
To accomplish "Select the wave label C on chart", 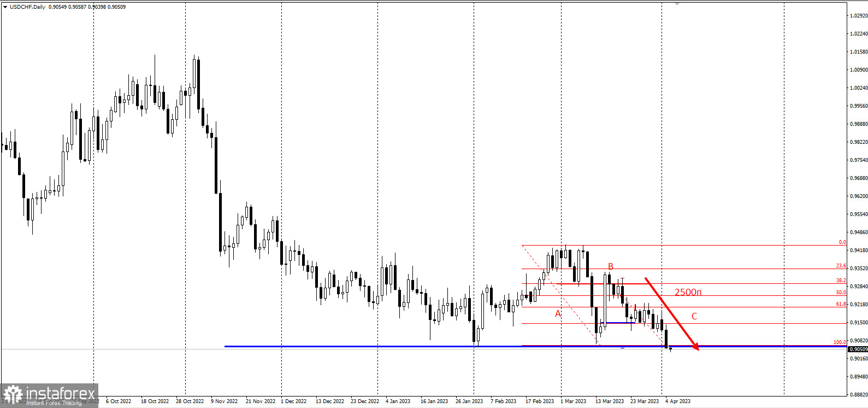I will click(x=694, y=316).
